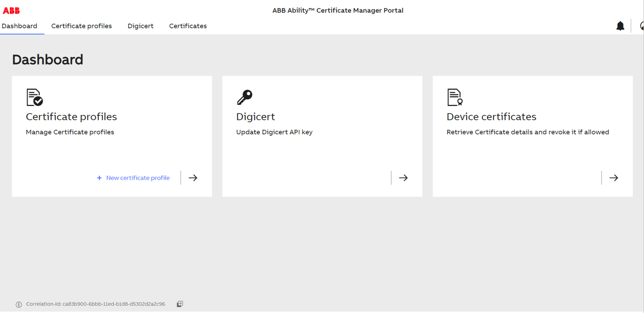
Task: Go to the Digicert tab
Action: pos(141,26)
